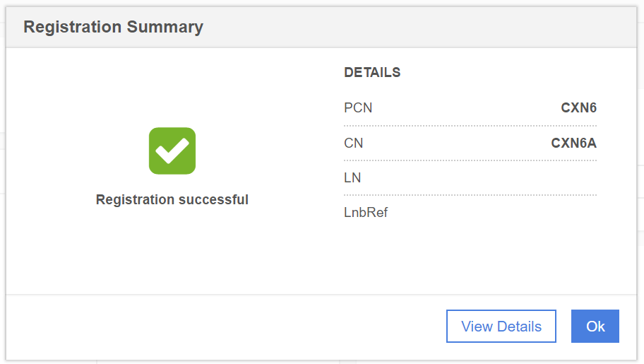The height and width of the screenshot is (364, 644).
Task: Click the CN field label
Action: [354, 143]
